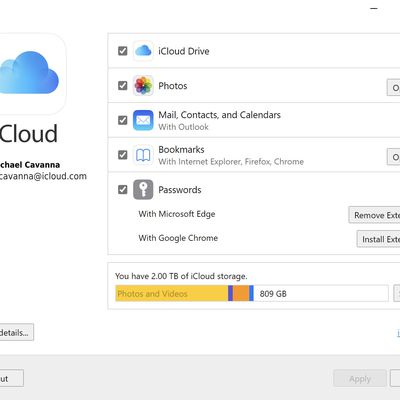Toggle the Photos checkbox
The height and width of the screenshot is (400, 400).
coord(123,85)
